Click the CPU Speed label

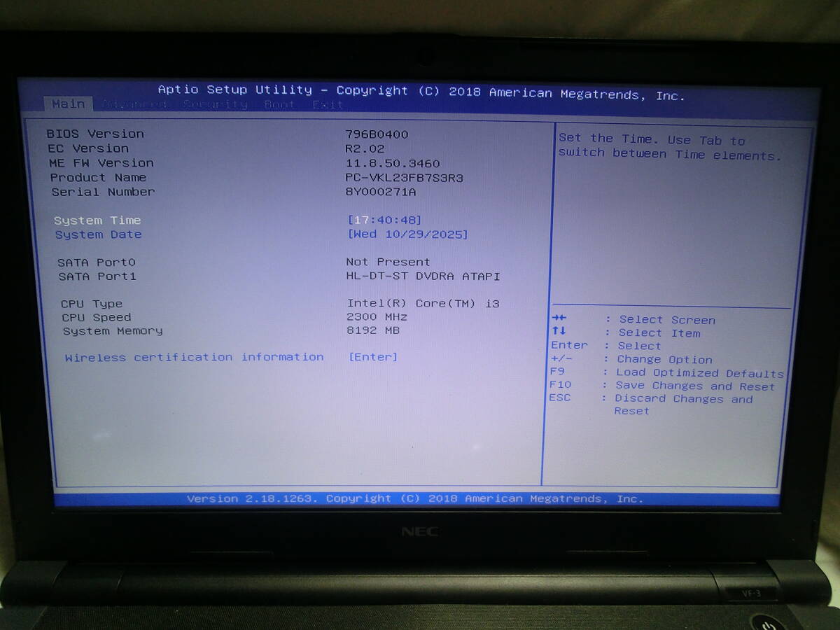[96, 317]
